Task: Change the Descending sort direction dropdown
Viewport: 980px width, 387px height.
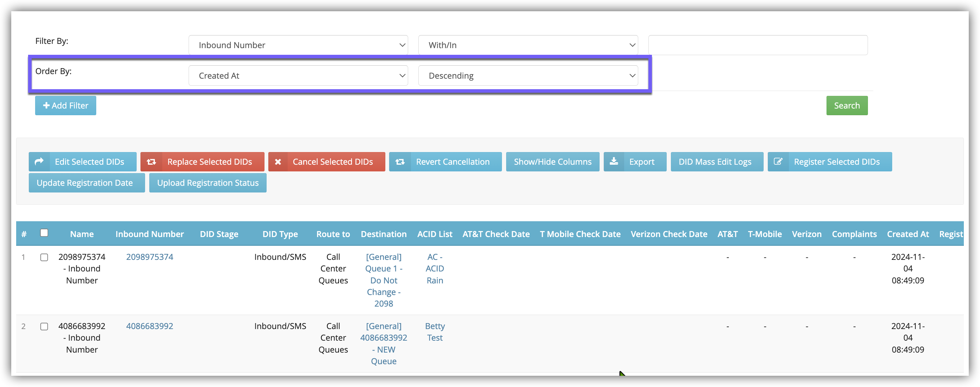Action: click(x=528, y=76)
